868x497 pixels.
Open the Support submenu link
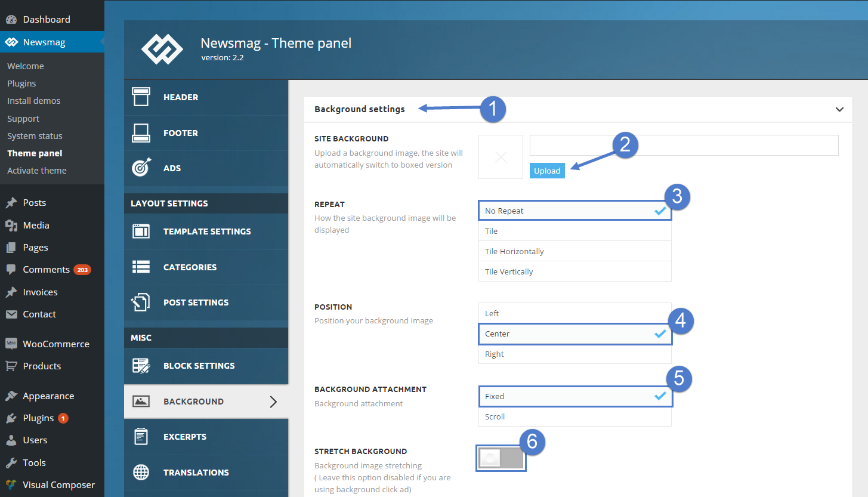pyautogui.click(x=23, y=119)
